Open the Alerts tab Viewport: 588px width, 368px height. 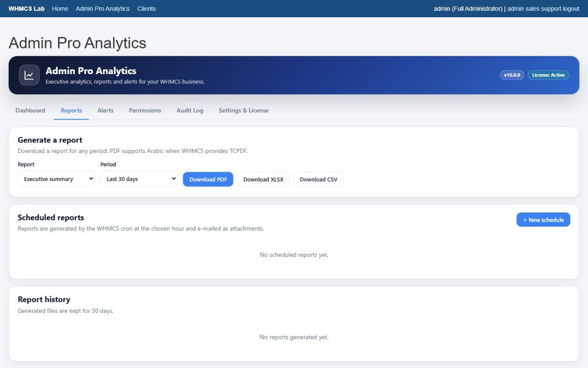105,110
